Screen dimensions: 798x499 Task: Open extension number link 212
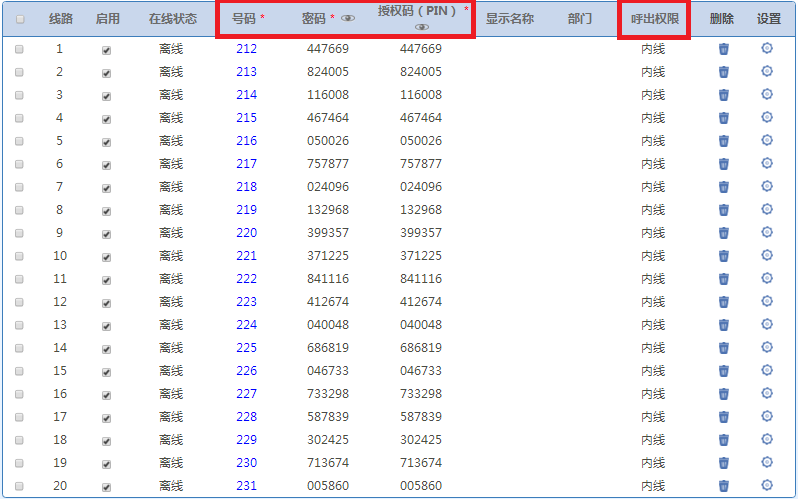point(246,49)
